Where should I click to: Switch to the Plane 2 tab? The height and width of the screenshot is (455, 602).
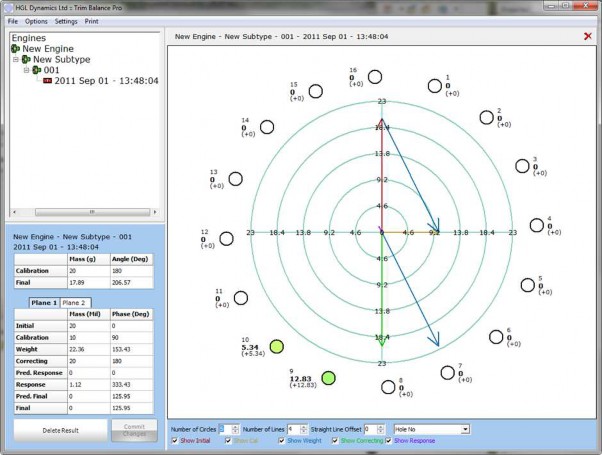[74, 302]
